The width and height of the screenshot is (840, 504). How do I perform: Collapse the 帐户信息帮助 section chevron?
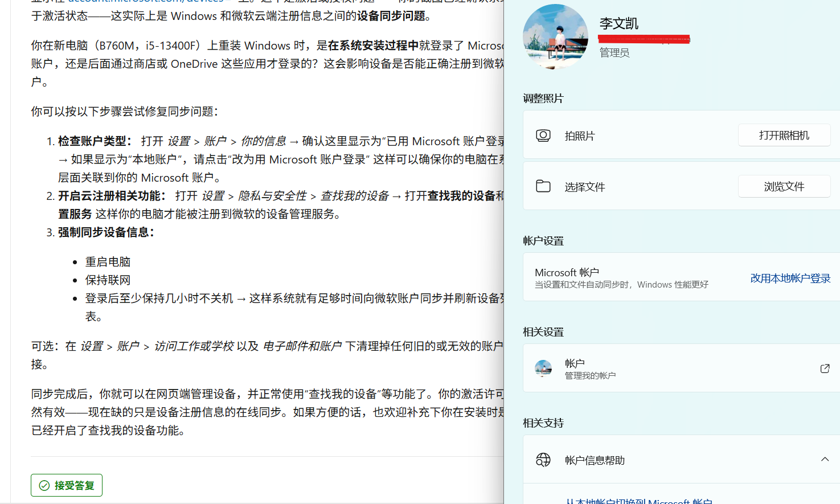(x=825, y=459)
